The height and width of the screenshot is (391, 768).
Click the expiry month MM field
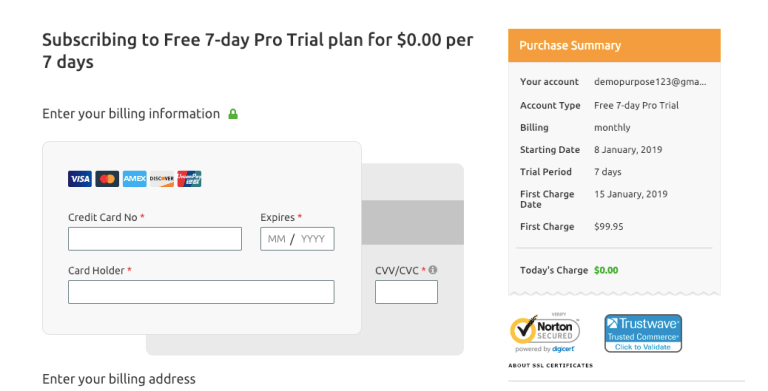click(276, 239)
